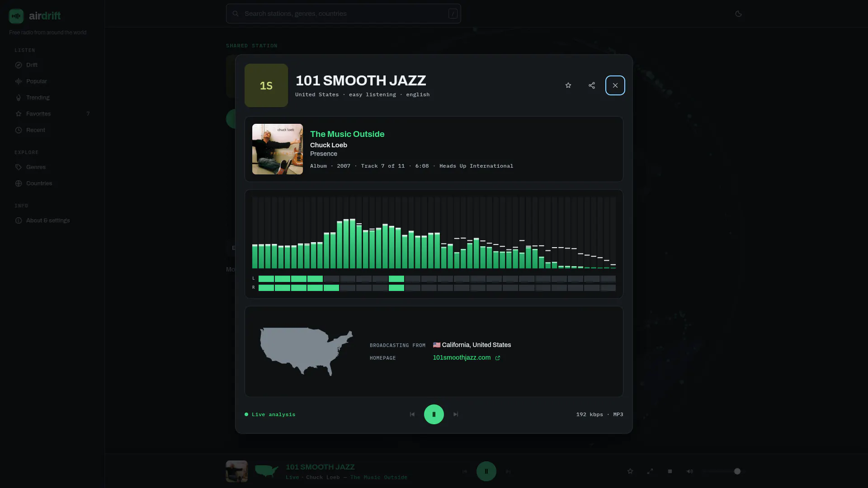Click album thumbnail in bottom player bar
This screenshot has width=868, height=488.
[x=237, y=471]
